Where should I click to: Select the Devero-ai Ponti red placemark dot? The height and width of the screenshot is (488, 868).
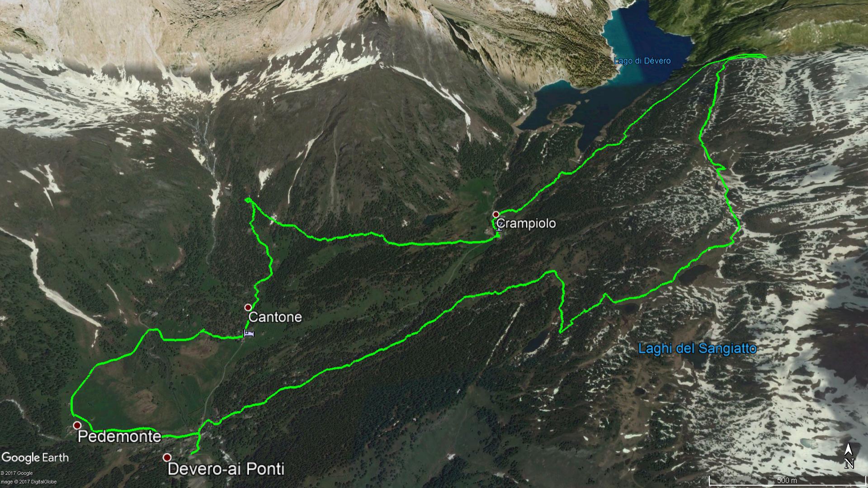coord(167,457)
